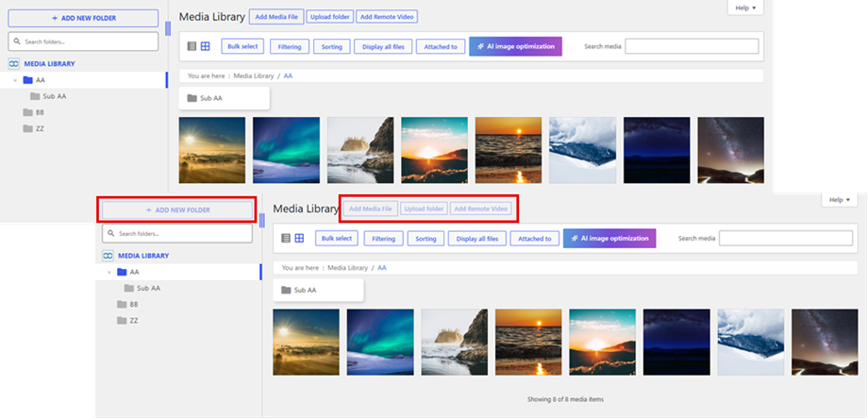Switch to grid view in bottom screenshot
Screen dimensions: 868x419
299,239
